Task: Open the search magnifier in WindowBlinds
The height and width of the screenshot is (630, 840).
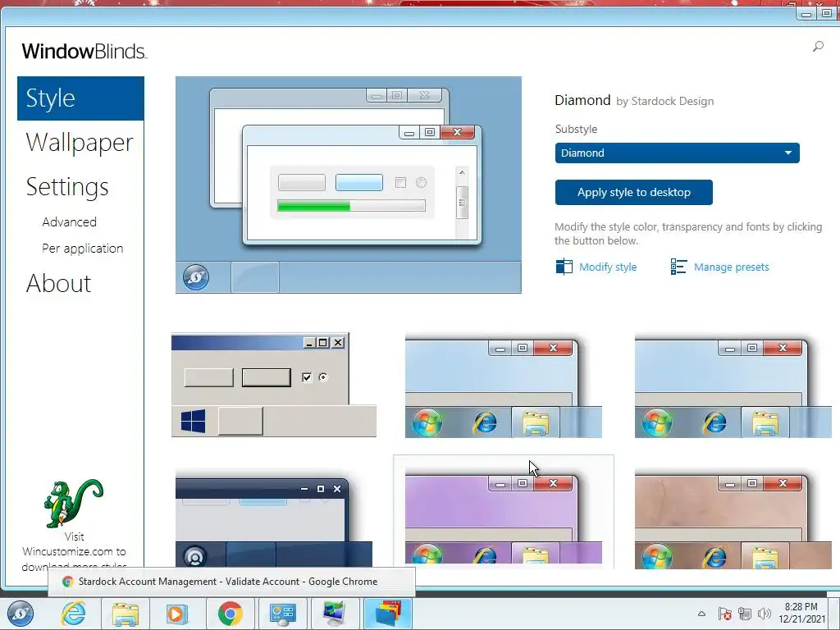Action: click(x=818, y=47)
